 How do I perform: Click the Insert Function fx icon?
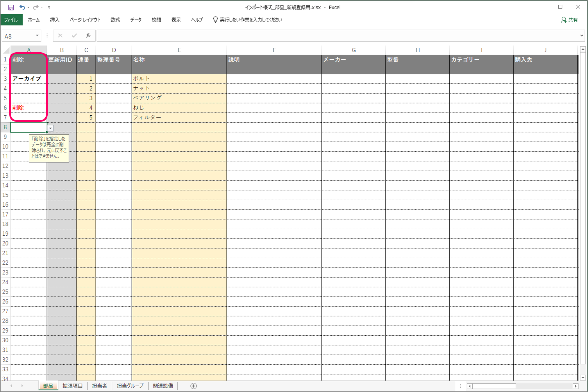(88, 35)
